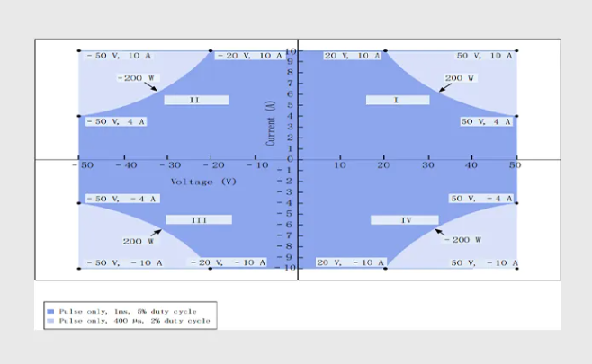
Task: Select the "50 V, -10 A" corner label
Action: click(x=481, y=262)
